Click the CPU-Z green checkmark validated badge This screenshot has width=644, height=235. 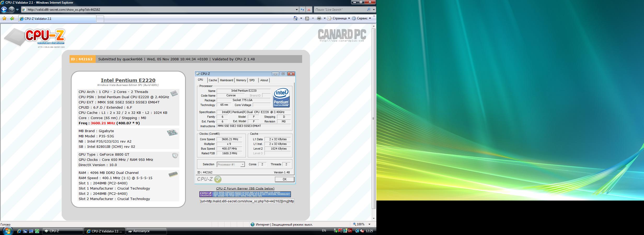(217, 179)
